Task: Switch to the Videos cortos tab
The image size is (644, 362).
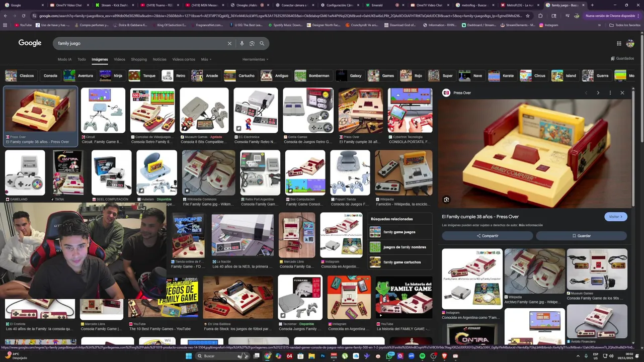Action: coord(184,59)
